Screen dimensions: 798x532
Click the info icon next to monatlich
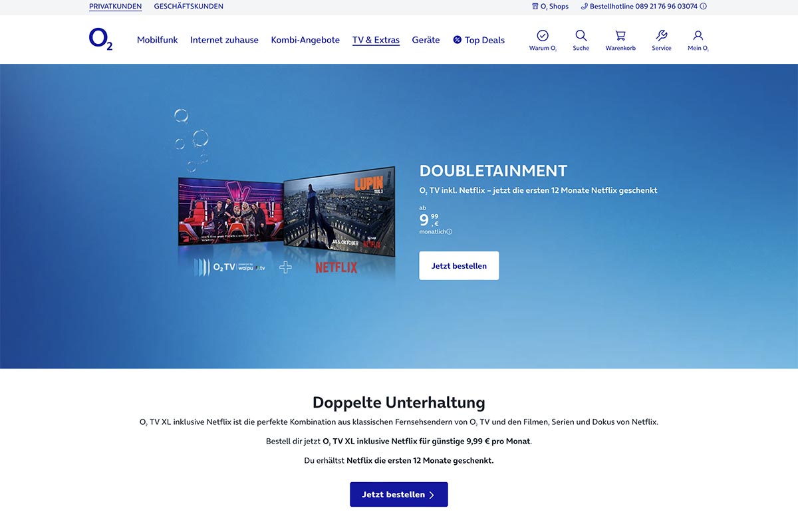click(x=450, y=232)
